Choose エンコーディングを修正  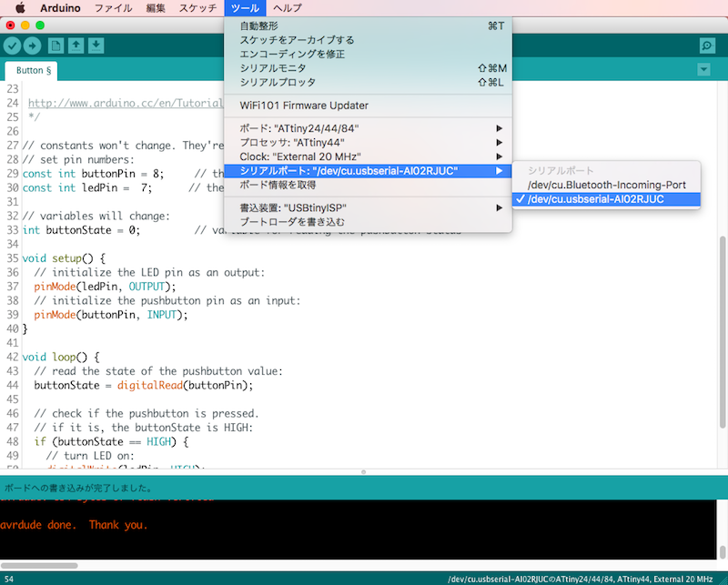pyautogui.click(x=369, y=54)
